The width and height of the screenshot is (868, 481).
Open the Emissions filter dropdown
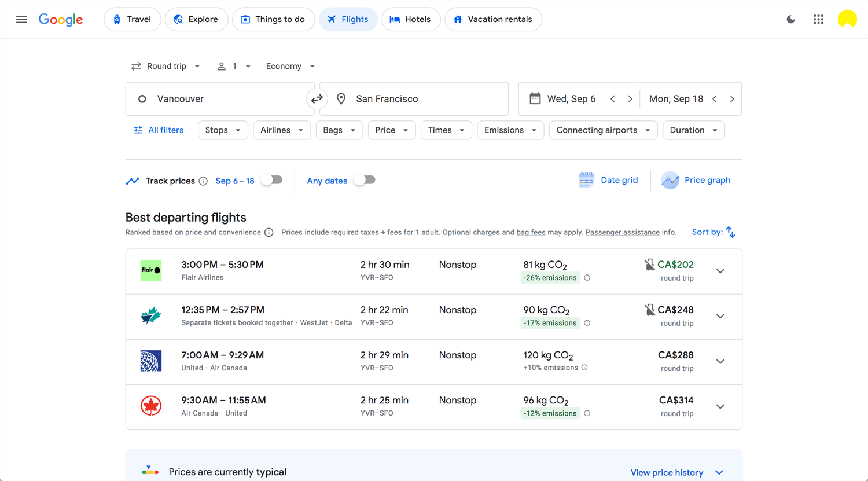pyautogui.click(x=510, y=130)
